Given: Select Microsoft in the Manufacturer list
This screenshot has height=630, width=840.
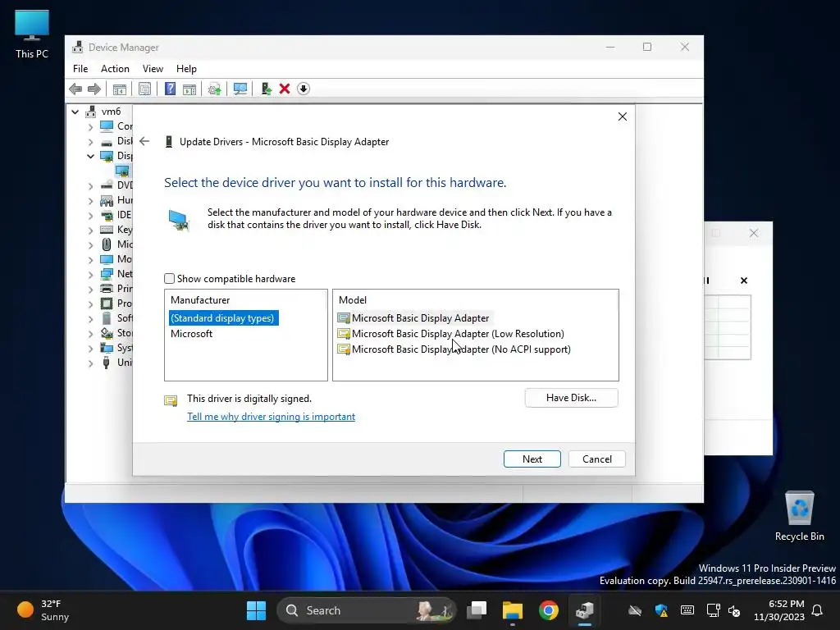Looking at the screenshot, I should point(191,334).
